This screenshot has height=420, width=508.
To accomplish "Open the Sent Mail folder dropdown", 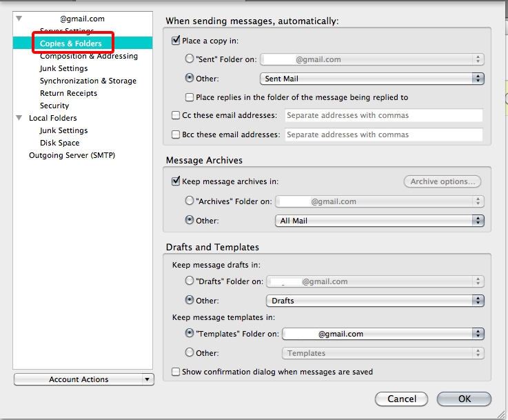I will (372, 79).
